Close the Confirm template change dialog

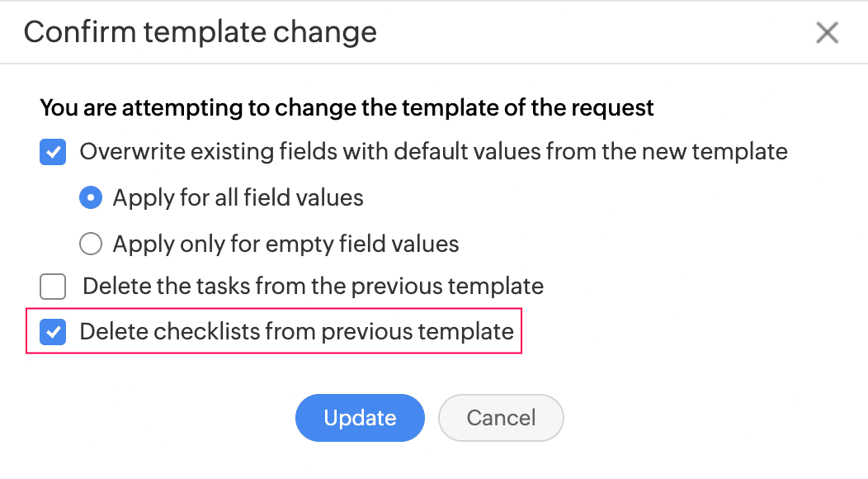(x=827, y=33)
